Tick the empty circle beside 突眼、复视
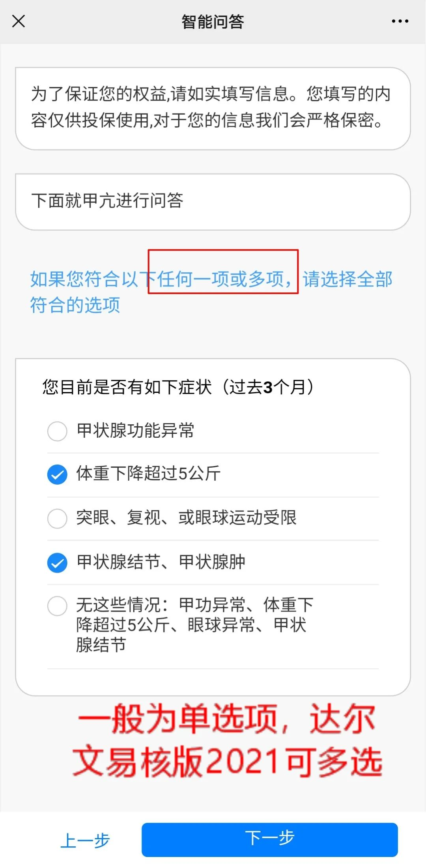The image size is (426, 868). (57, 518)
